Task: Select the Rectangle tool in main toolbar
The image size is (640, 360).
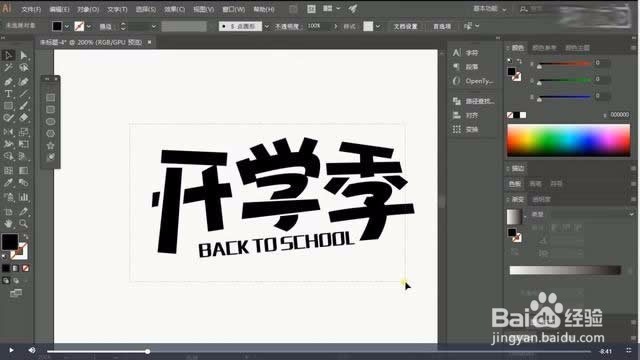Action: coord(8,106)
